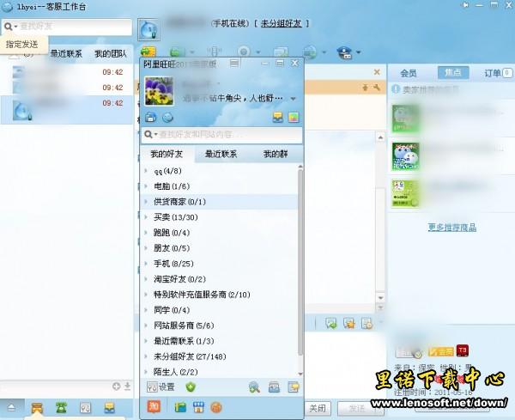Select 最近需联系 (1/3) group row
The image size is (515, 420).
tap(219, 341)
